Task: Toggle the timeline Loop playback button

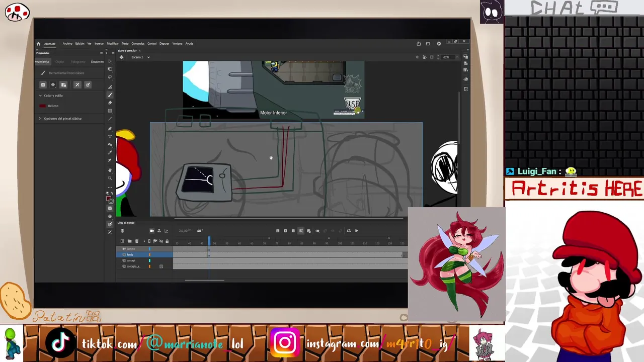Action: point(349,231)
